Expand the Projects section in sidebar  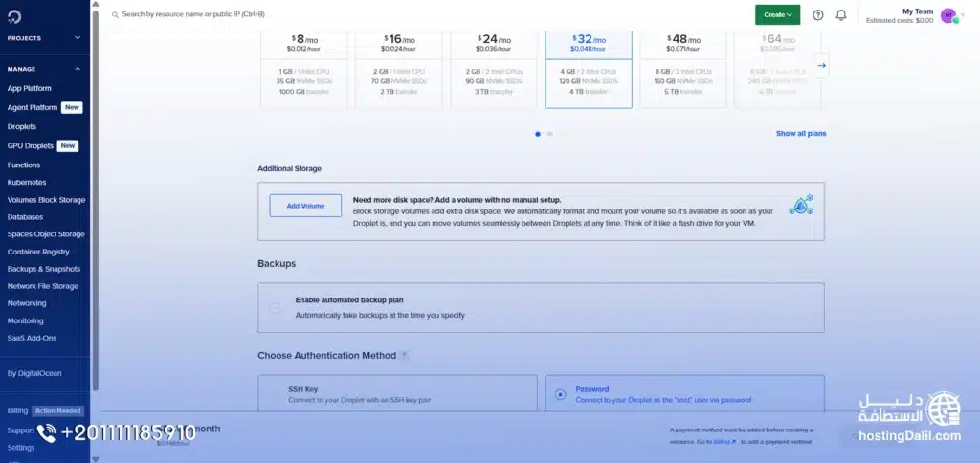[78, 38]
